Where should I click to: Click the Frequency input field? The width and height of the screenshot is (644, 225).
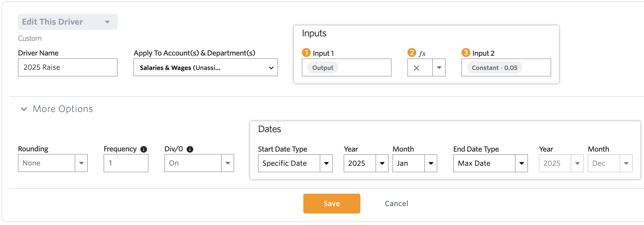pyautogui.click(x=126, y=163)
